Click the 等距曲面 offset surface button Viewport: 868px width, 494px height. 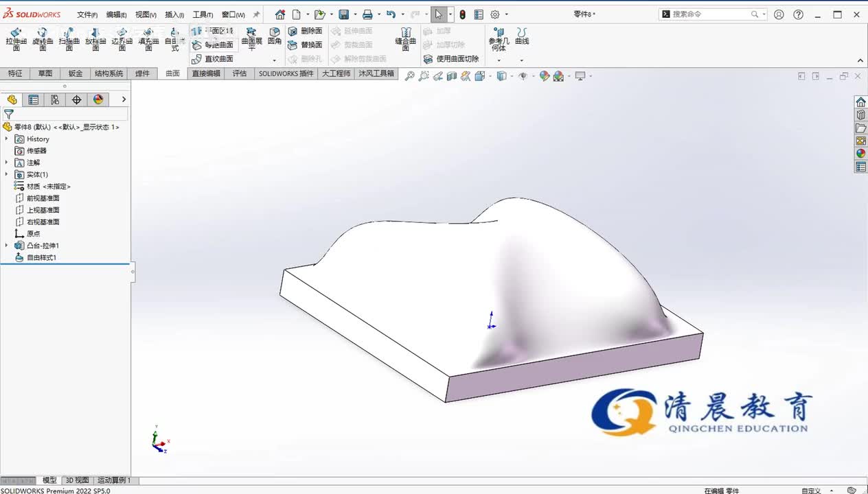point(213,45)
